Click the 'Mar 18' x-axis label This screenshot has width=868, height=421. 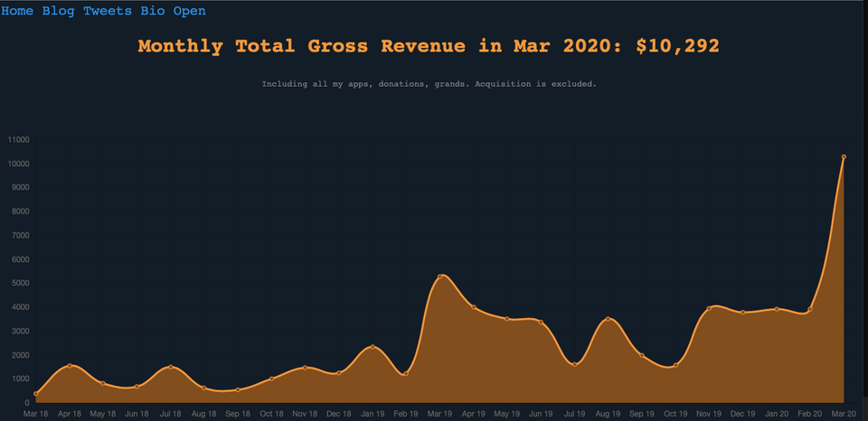click(36, 413)
